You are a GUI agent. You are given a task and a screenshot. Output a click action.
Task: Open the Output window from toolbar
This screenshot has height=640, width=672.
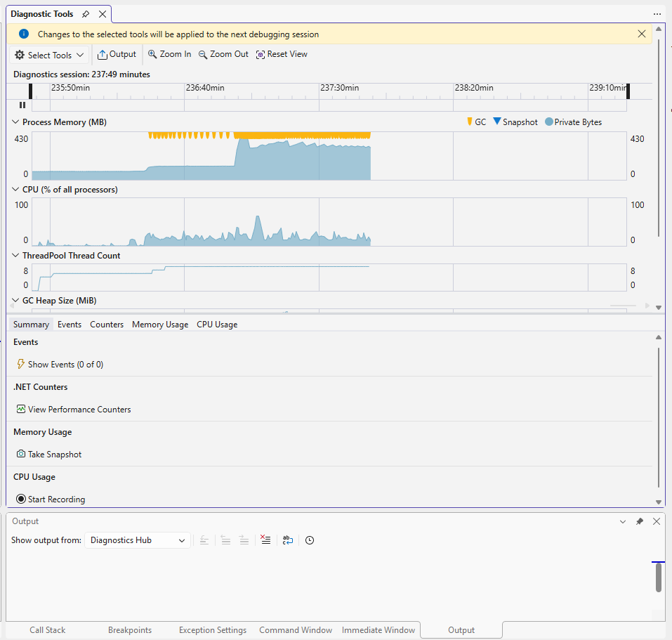point(117,54)
